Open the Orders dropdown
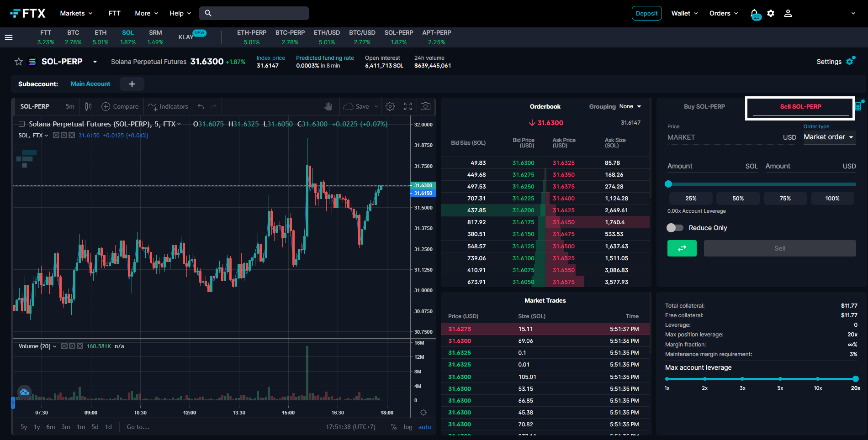 point(724,13)
